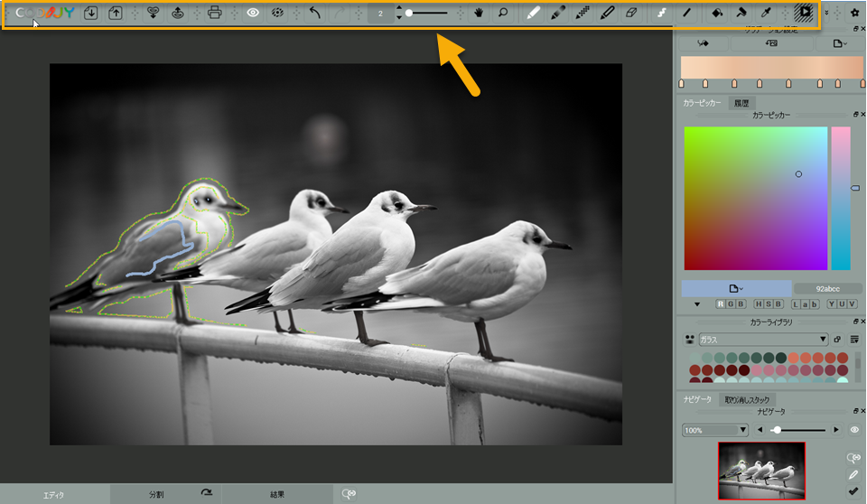The width and height of the screenshot is (867, 504).
Task: Toggle the dashed-eye mask outline mode
Action: 277,13
